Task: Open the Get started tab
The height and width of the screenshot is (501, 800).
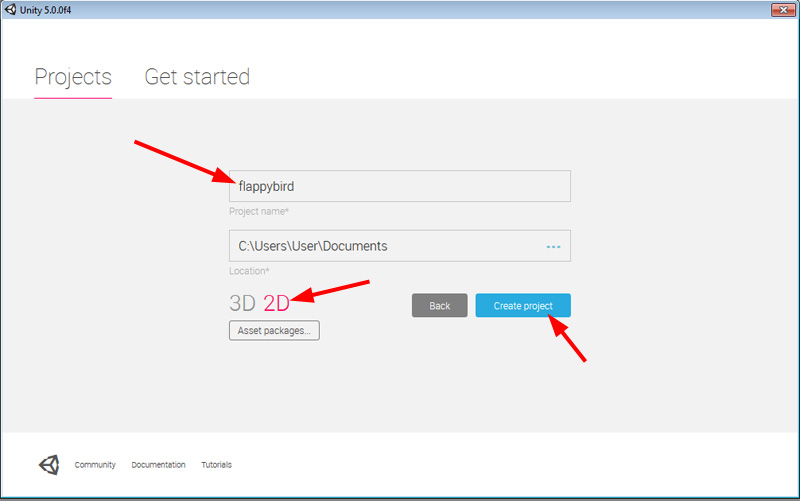Action: coord(197,77)
